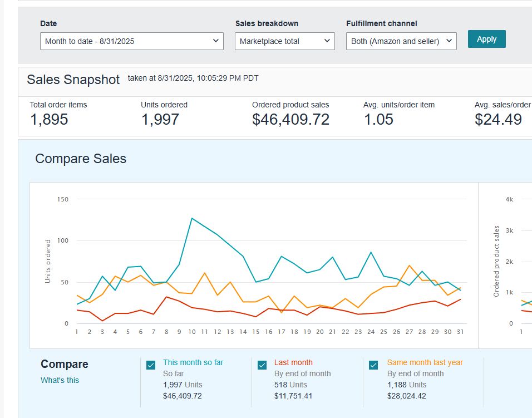This screenshot has height=418, width=532.
Task: Click the Compare Sales heading
Action: pos(81,159)
